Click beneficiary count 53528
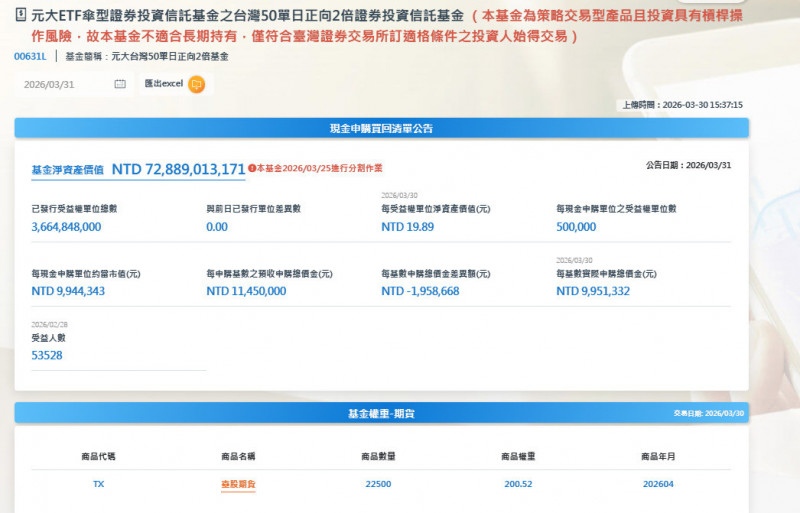This screenshot has width=800, height=513. point(47,355)
